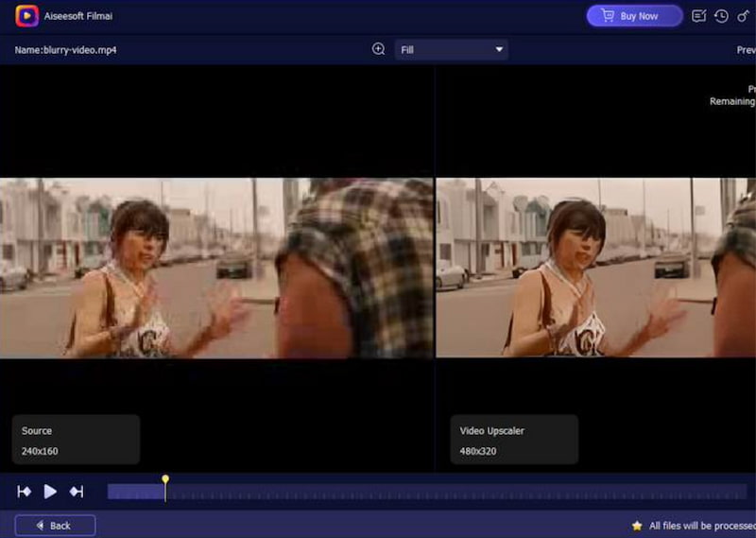Click the source video preview pane
The image size is (756, 538).
pyautogui.click(x=216, y=269)
